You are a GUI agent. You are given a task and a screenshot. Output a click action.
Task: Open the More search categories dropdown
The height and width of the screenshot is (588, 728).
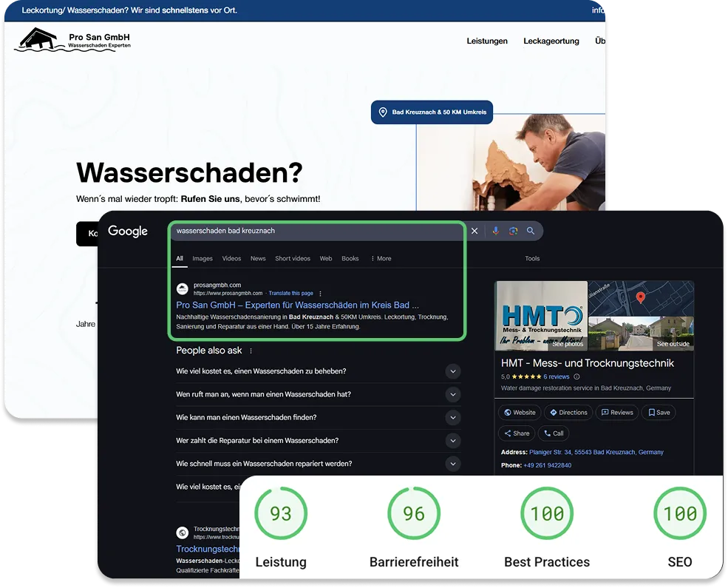(381, 258)
